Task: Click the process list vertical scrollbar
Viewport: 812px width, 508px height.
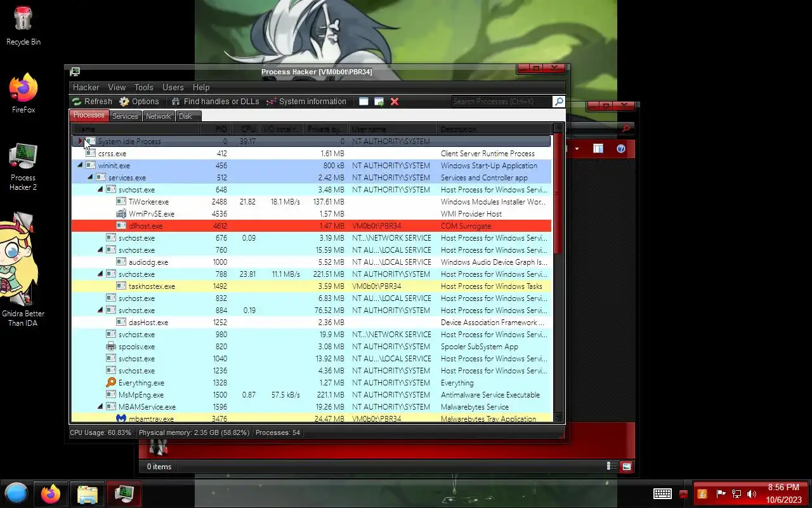Action: coord(558,194)
